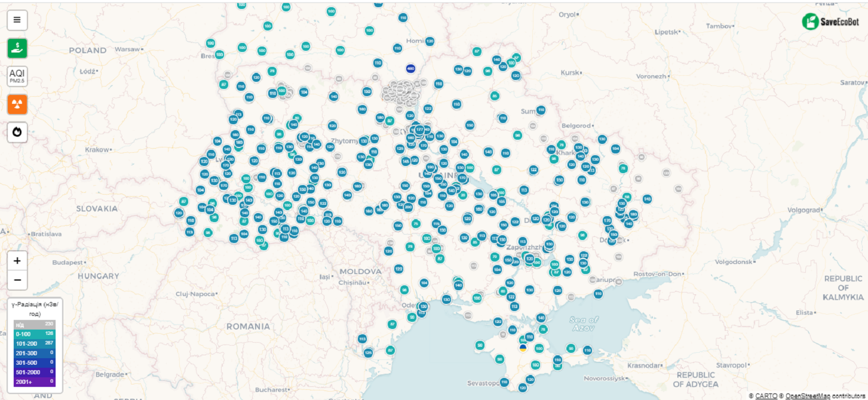868x400 pixels.
Task: Click the dark blue 480 station marker
Action: [410, 68]
